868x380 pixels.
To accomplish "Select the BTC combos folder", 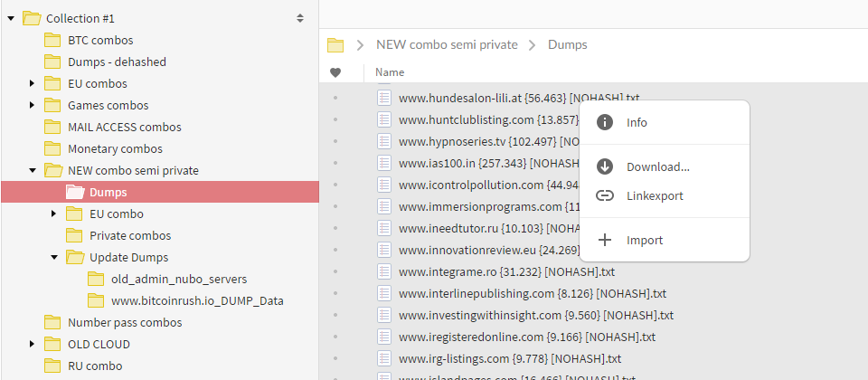I will (100, 41).
